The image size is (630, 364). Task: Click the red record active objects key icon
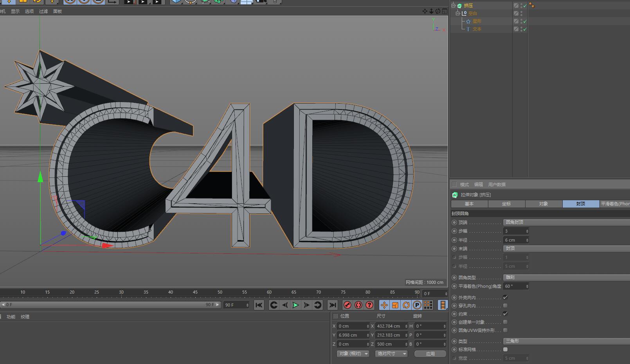(x=347, y=305)
